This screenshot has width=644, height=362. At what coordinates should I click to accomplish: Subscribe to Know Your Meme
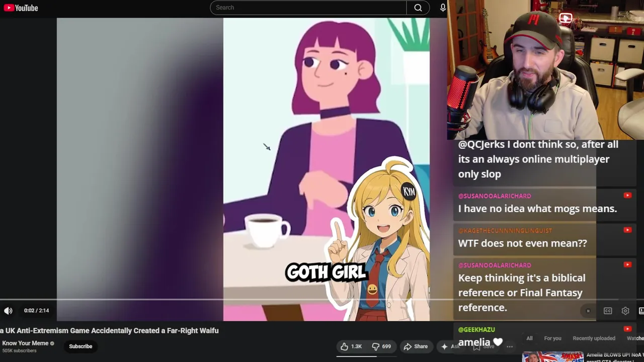(x=80, y=346)
